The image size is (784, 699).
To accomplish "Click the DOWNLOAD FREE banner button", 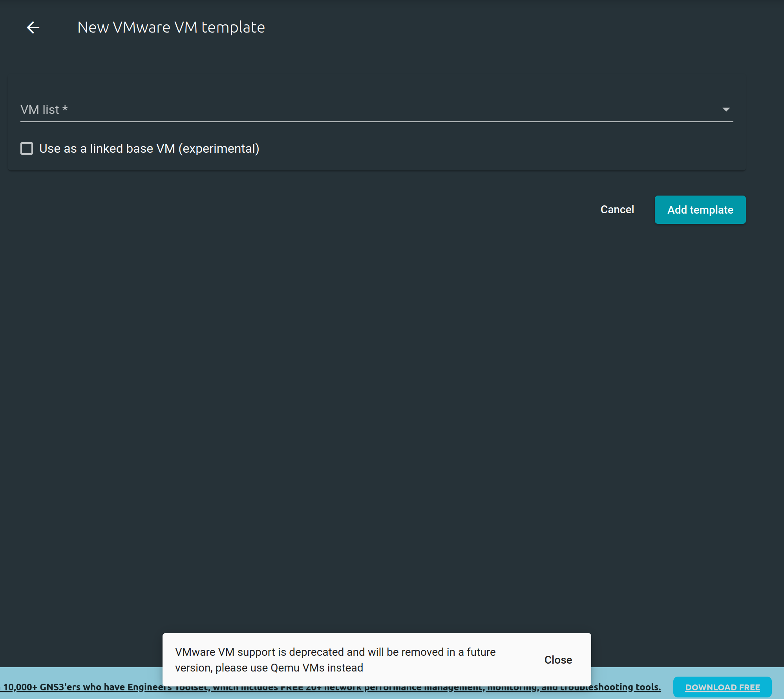I will (x=723, y=687).
